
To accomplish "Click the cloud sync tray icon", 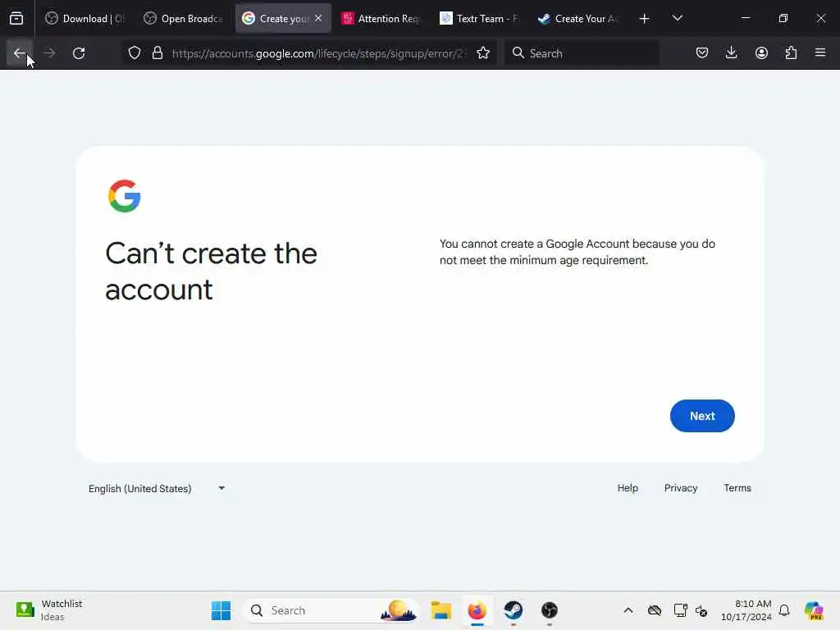I will click(x=654, y=610).
